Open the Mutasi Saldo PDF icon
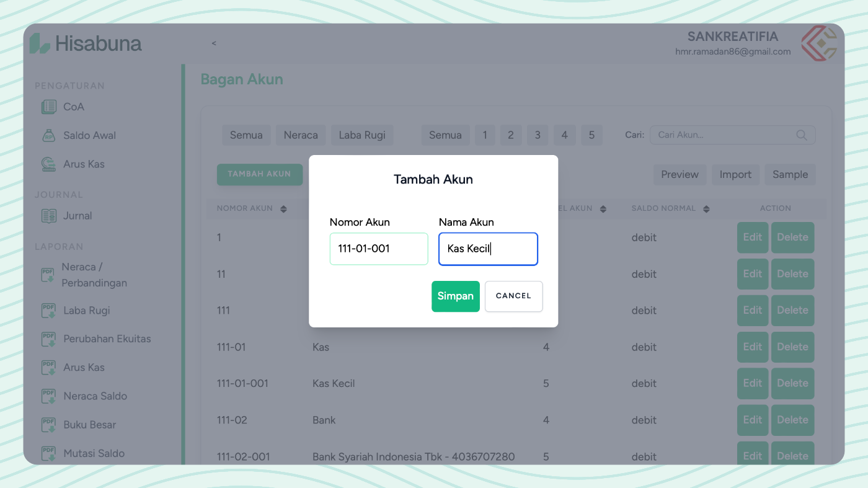The height and width of the screenshot is (488, 868). (48, 453)
